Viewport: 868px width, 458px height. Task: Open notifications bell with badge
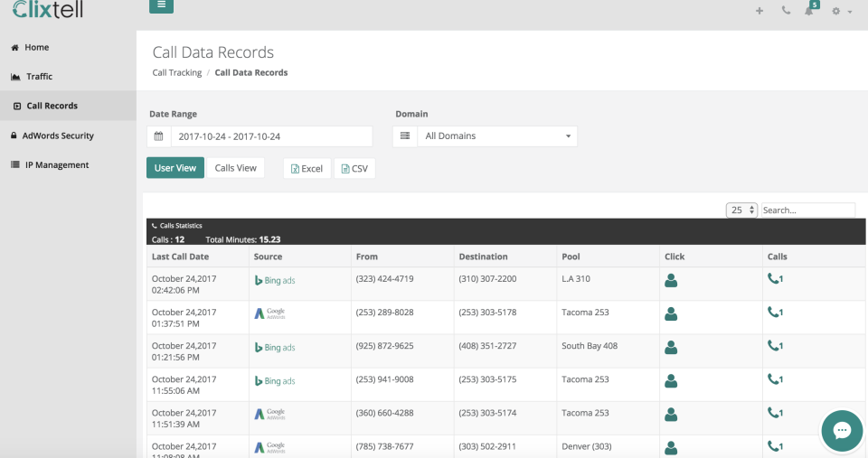(809, 11)
